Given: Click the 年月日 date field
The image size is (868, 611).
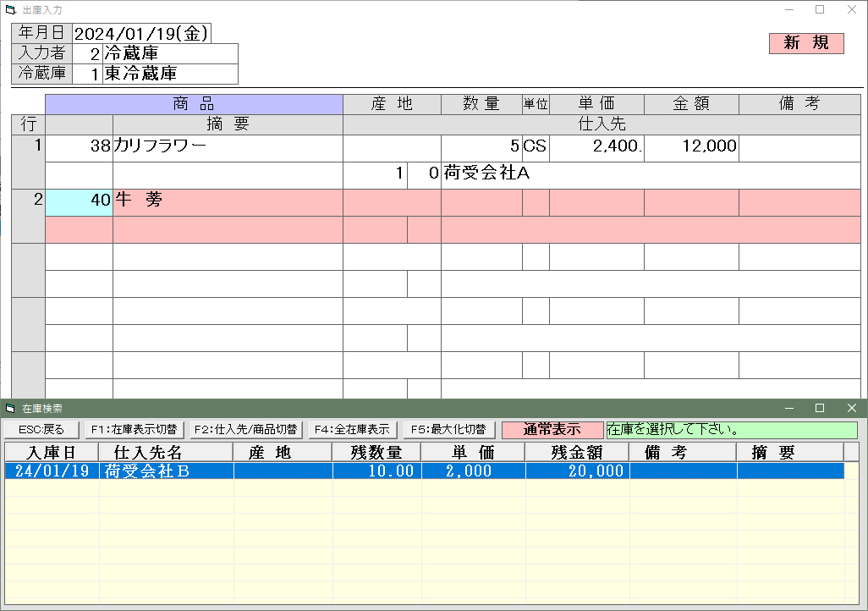Looking at the screenshot, I should click(140, 33).
